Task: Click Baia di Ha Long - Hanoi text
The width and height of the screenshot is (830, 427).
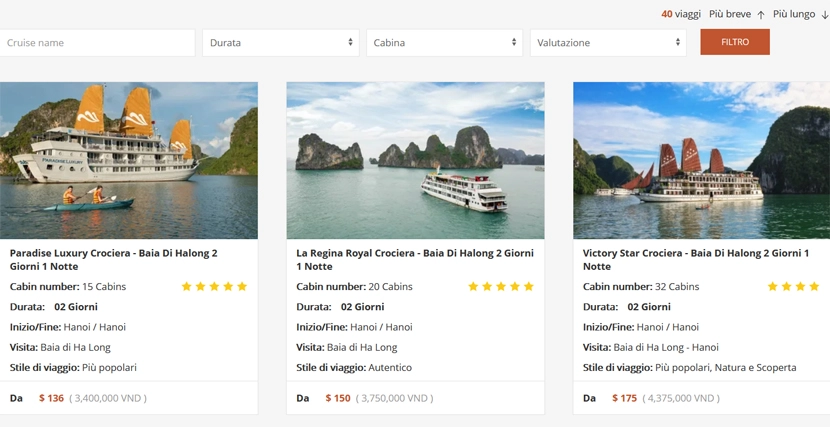Action: tap(666, 348)
